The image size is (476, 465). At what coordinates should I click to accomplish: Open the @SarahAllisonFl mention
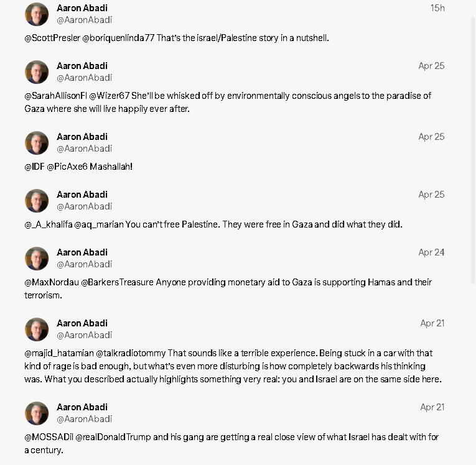pos(55,96)
